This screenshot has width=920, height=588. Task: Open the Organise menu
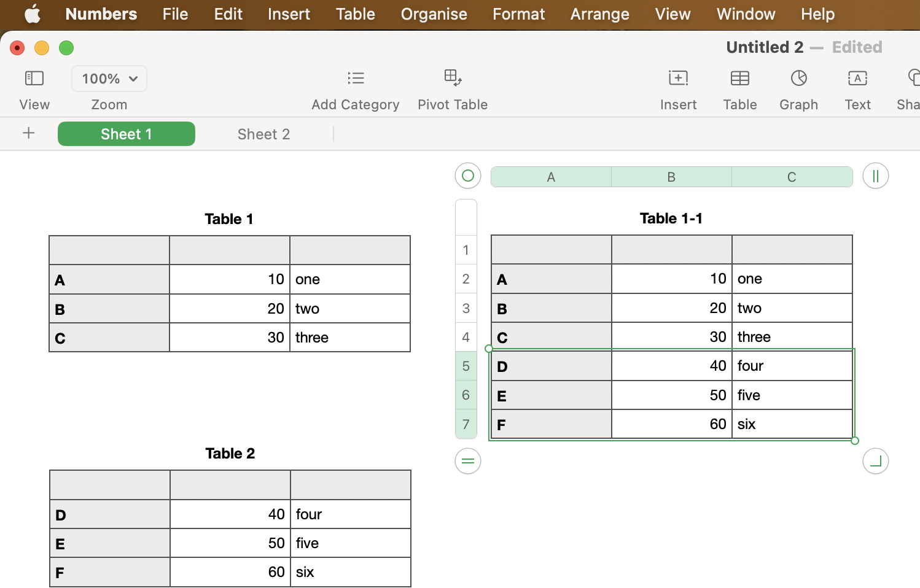[x=434, y=14]
